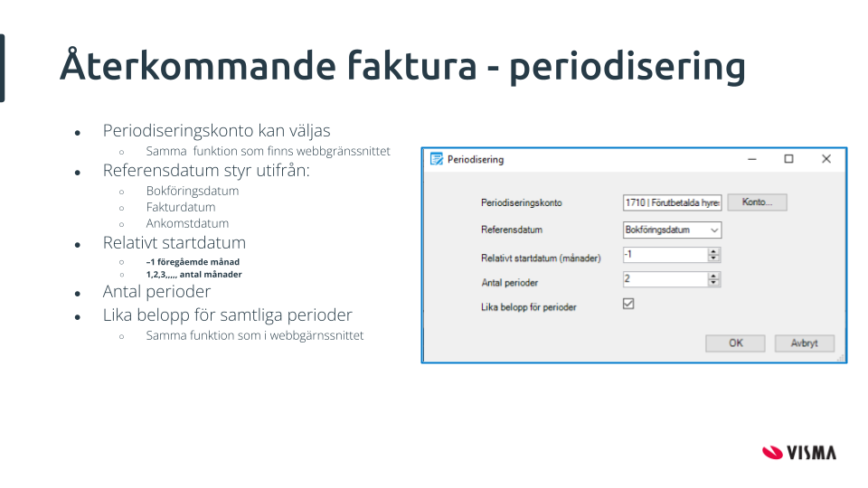Click the Relativt startdatum value field
Viewport: 868px width, 488px height.
pos(665,256)
